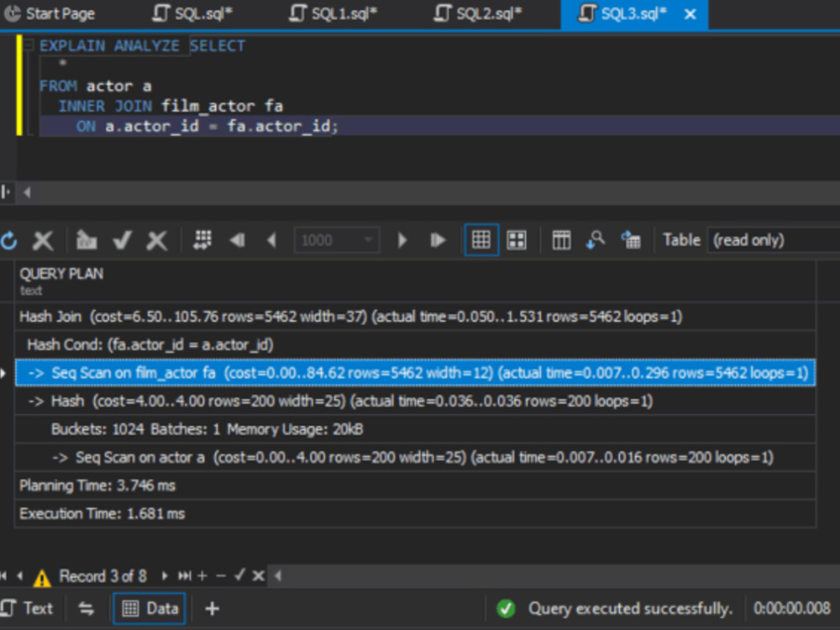Click the film_actor table name in editor
Screen dimensions: 840x630
point(207,106)
